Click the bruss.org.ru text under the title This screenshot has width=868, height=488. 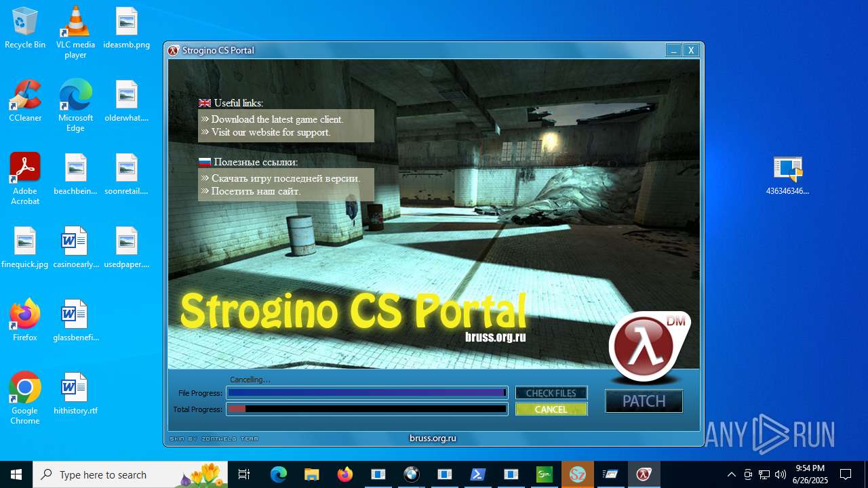point(496,337)
